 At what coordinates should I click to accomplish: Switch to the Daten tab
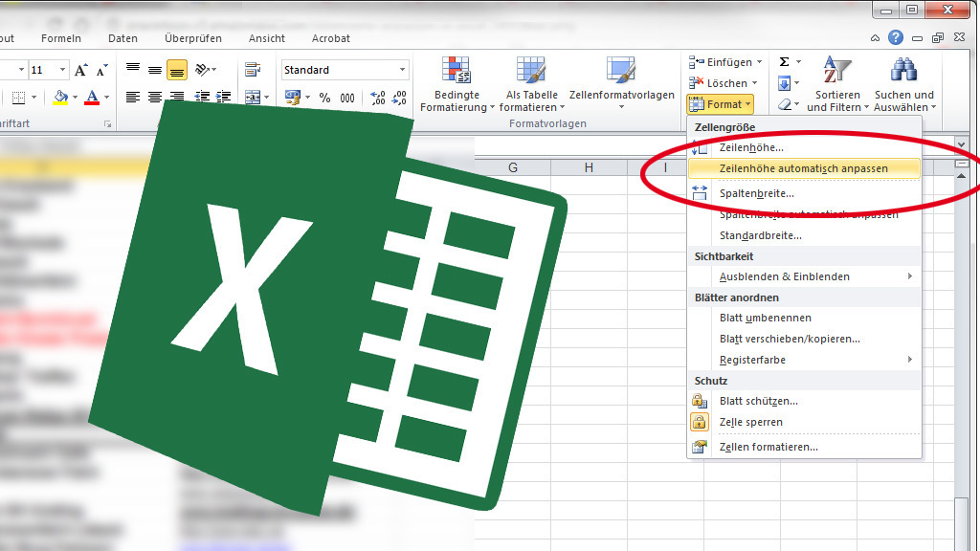click(x=122, y=38)
